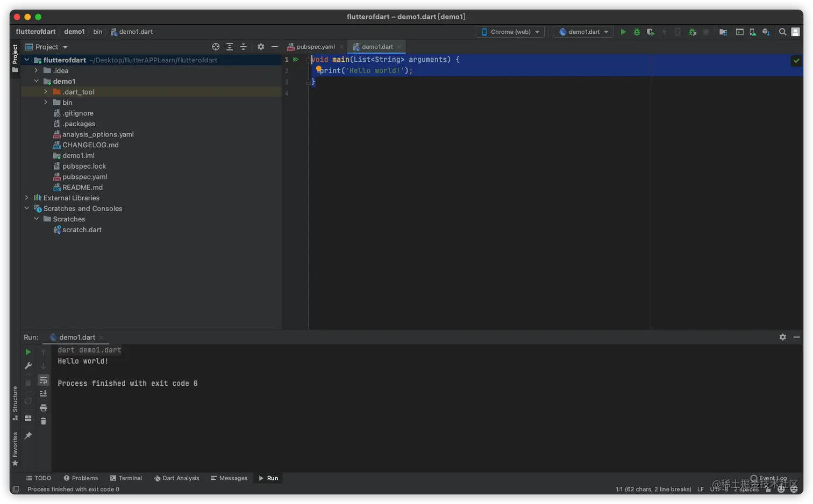Open the Dart Analysis tab

click(x=176, y=478)
